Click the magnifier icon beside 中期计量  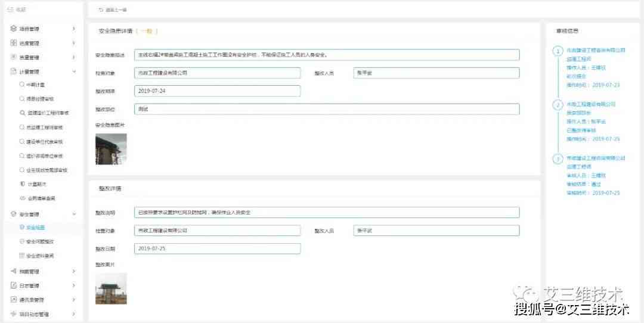pos(22,84)
